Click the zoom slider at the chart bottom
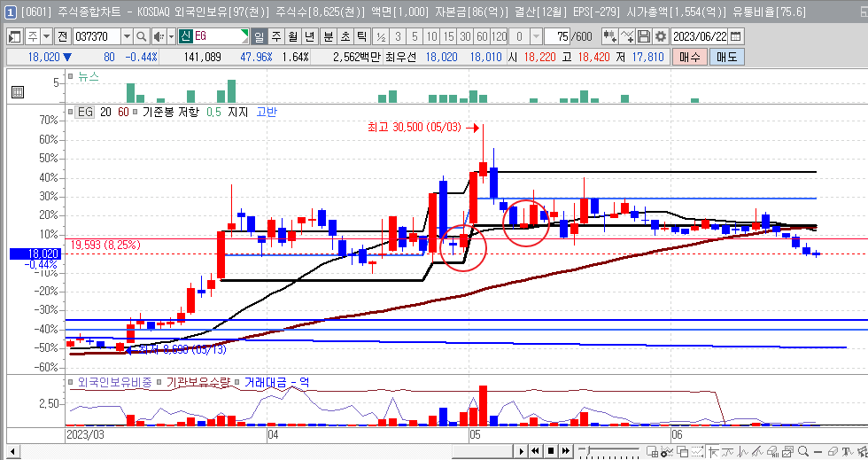The height and width of the screenshot is (460, 868). [609, 451]
